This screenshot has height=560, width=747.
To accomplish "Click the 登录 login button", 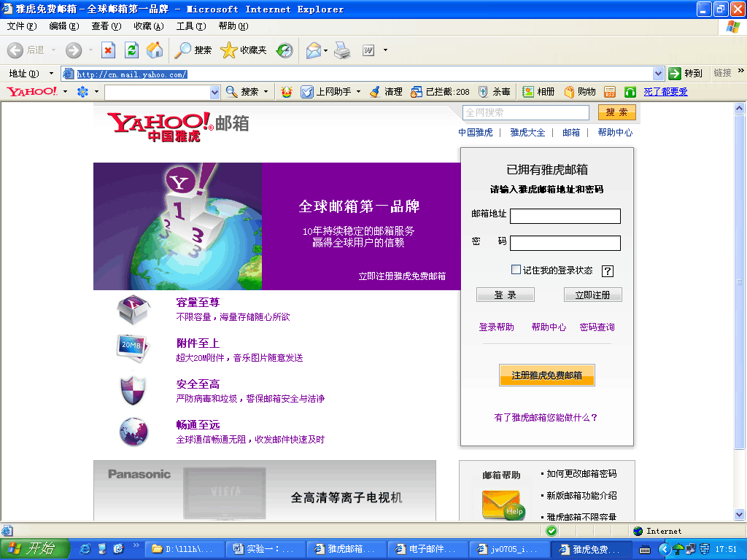I will click(505, 295).
